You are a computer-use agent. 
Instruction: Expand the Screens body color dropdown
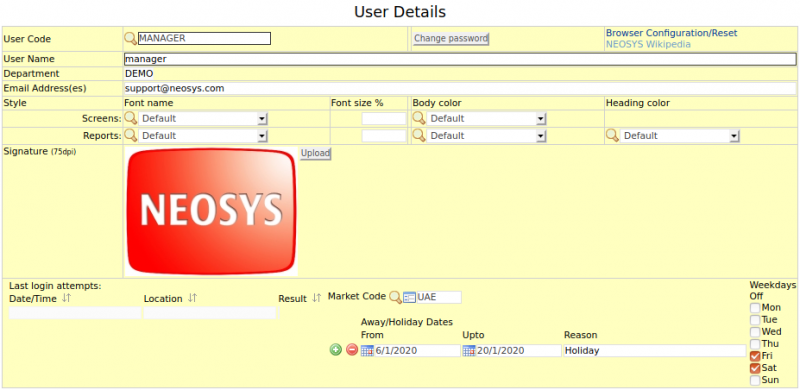[541, 119]
